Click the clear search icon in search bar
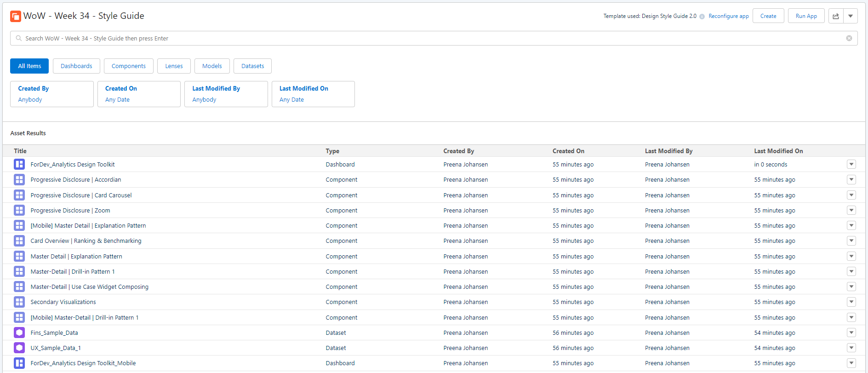868x373 pixels. 849,38
